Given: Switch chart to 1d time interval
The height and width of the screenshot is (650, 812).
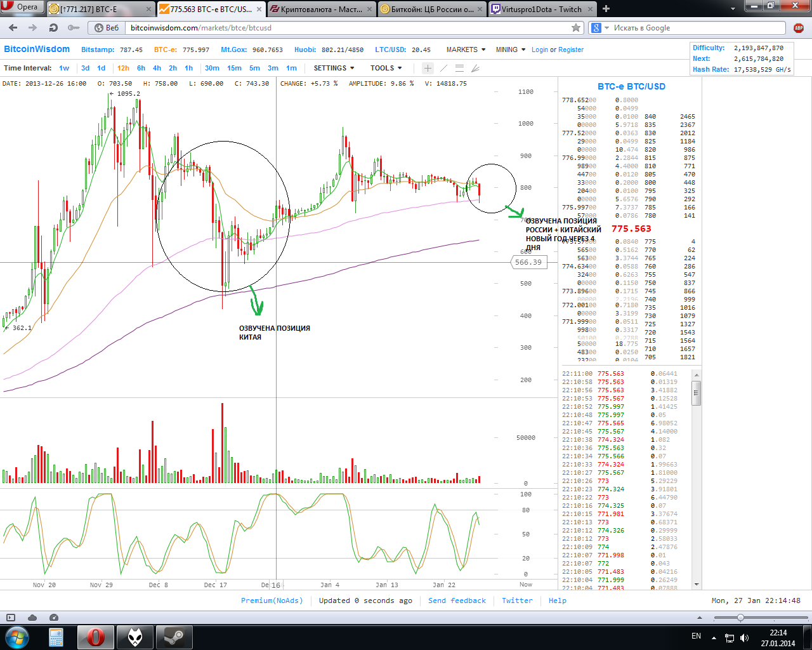Looking at the screenshot, I should click(x=101, y=69).
